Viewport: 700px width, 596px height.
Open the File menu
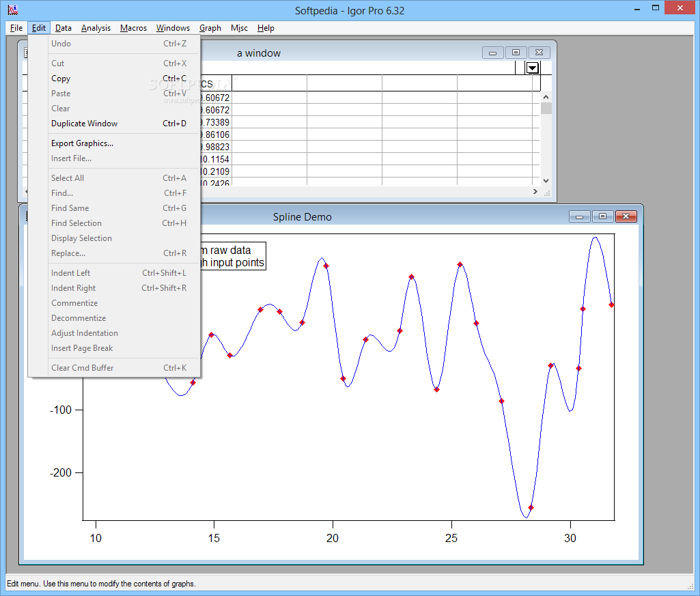16,28
